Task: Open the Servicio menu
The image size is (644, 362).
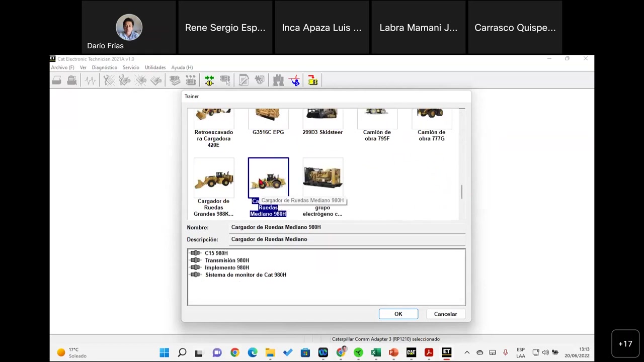Action: pyautogui.click(x=131, y=67)
